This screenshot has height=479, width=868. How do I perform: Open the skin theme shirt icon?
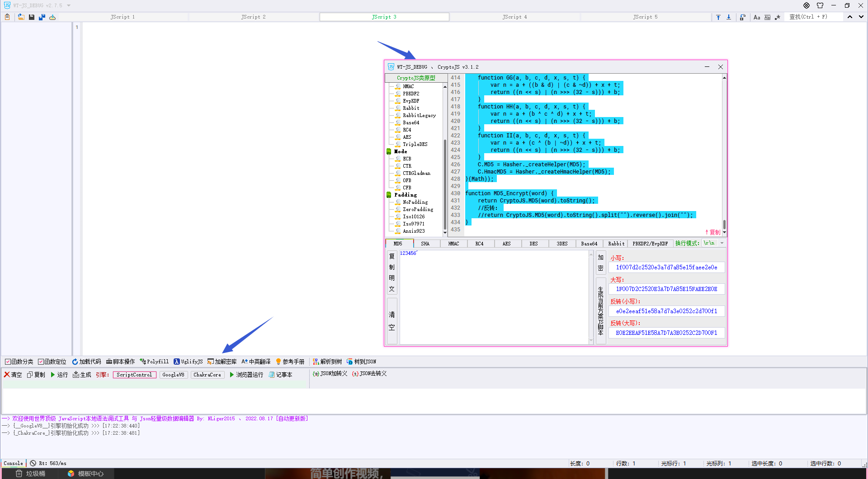820,5
